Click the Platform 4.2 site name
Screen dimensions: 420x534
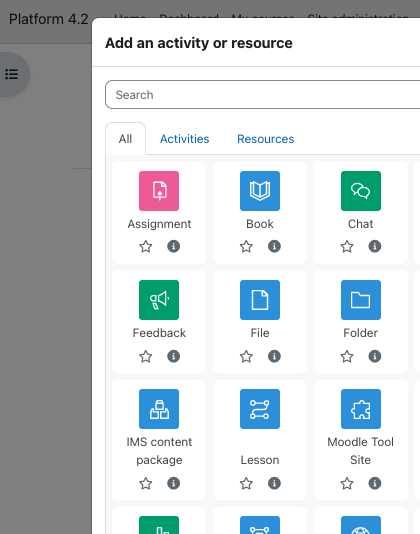click(x=48, y=19)
